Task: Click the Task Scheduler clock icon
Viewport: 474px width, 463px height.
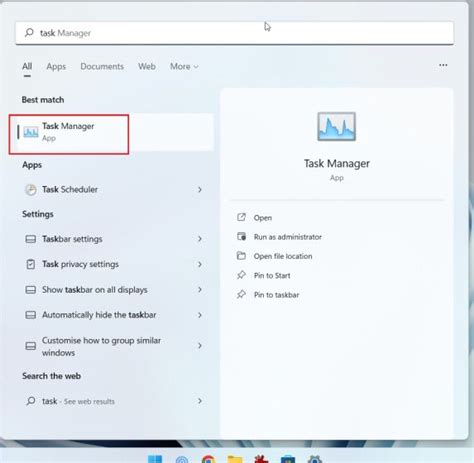Action: 31,190
